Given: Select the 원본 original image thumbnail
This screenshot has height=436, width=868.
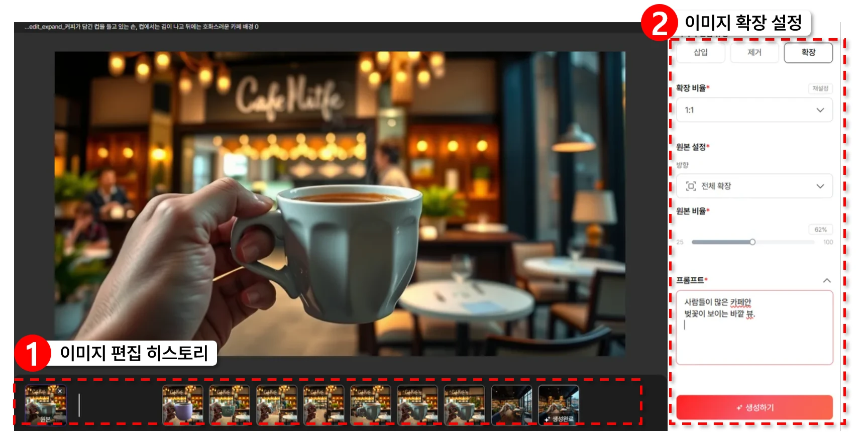Looking at the screenshot, I should [x=45, y=405].
